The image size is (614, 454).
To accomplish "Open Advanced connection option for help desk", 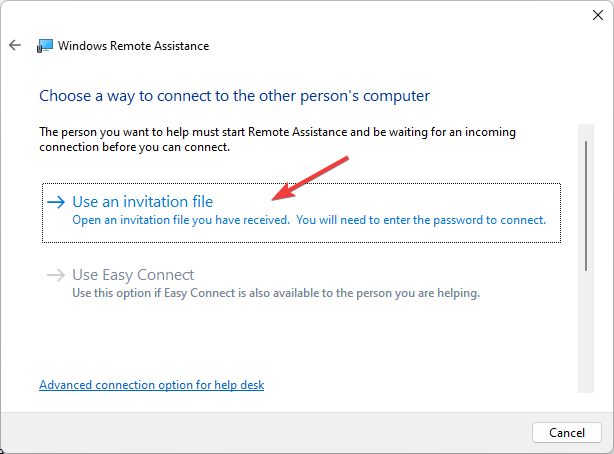I will coord(151,385).
